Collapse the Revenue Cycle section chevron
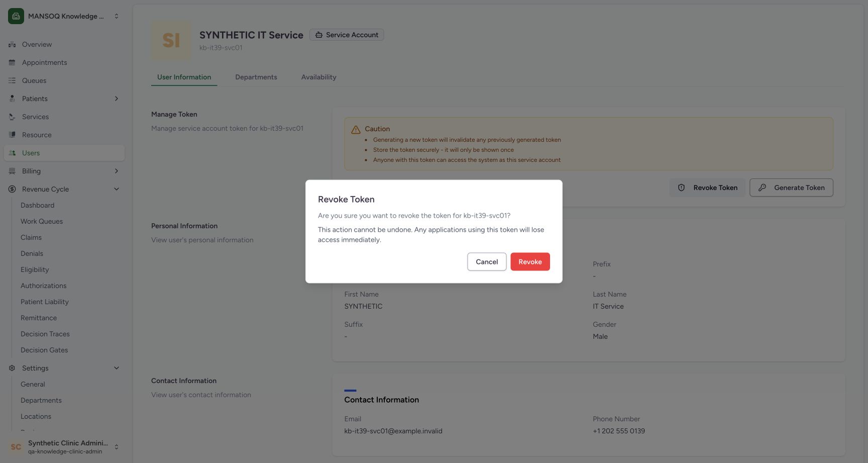The width and height of the screenshot is (868, 463). [117, 189]
